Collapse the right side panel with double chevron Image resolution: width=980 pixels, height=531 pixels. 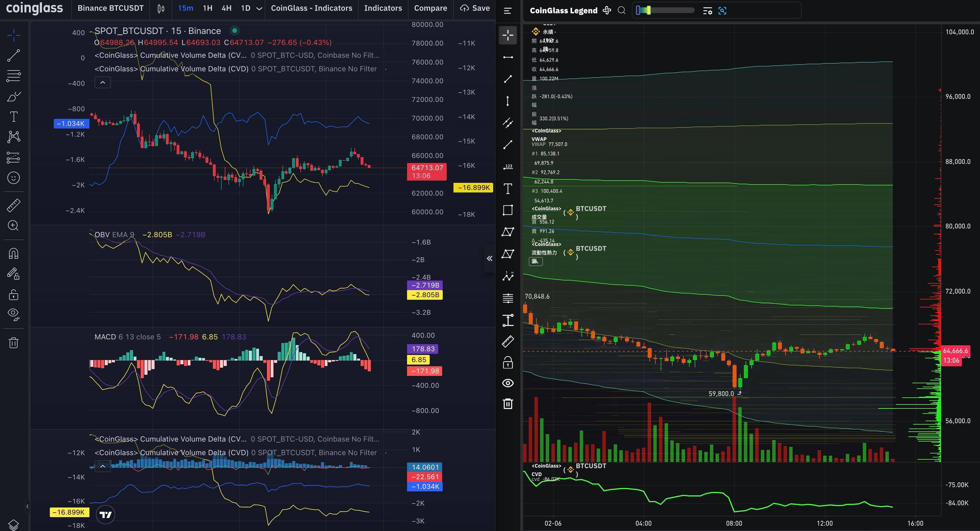[x=489, y=259]
